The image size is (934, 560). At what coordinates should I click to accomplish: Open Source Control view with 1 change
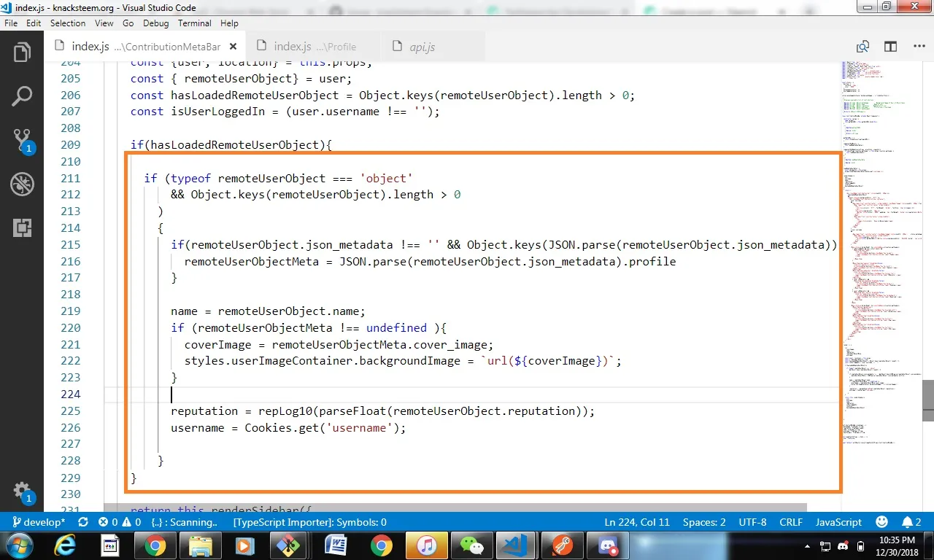click(x=22, y=141)
